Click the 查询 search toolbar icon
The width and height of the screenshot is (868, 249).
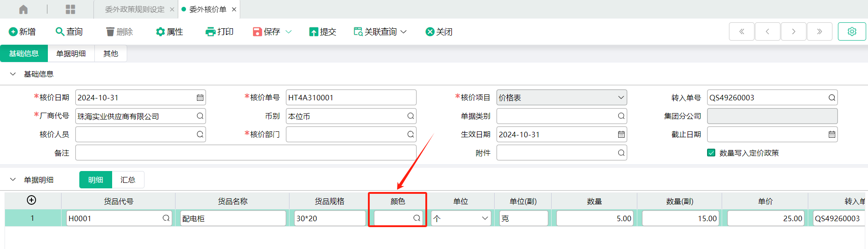tap(60, 31)
